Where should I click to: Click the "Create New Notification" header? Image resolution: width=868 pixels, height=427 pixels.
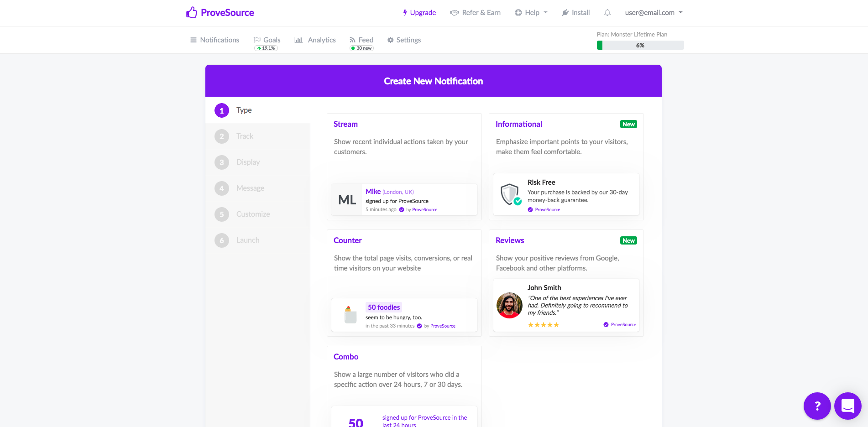(x=434, y=81)
